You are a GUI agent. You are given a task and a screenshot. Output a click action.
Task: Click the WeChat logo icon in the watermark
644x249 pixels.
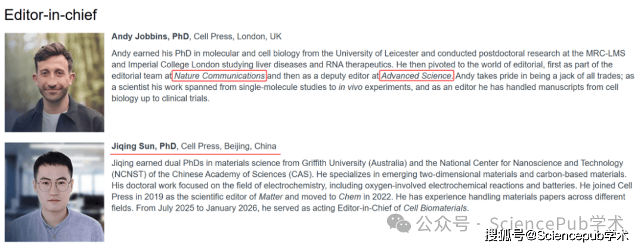pyautogui.click(x=399, y=224)
